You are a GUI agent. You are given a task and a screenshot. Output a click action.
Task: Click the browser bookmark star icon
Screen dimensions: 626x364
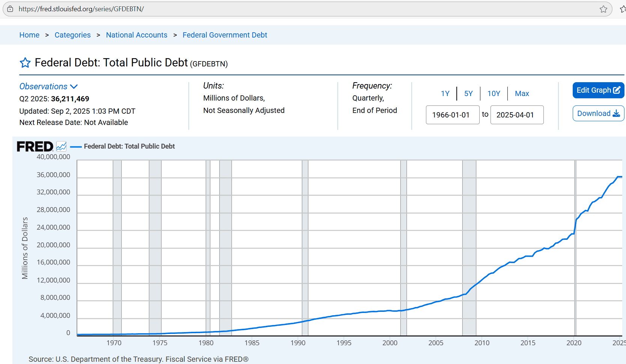point(603,9)
